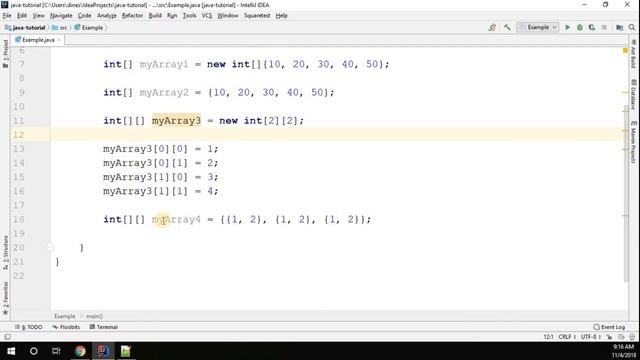Open the Help menu
The height and width of the screenshot is (360, 640).
[x=281, y=16]
